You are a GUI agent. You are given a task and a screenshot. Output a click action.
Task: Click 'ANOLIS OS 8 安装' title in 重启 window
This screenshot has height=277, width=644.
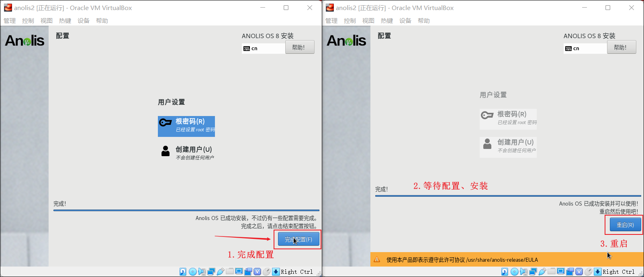[x=589, y=36]
